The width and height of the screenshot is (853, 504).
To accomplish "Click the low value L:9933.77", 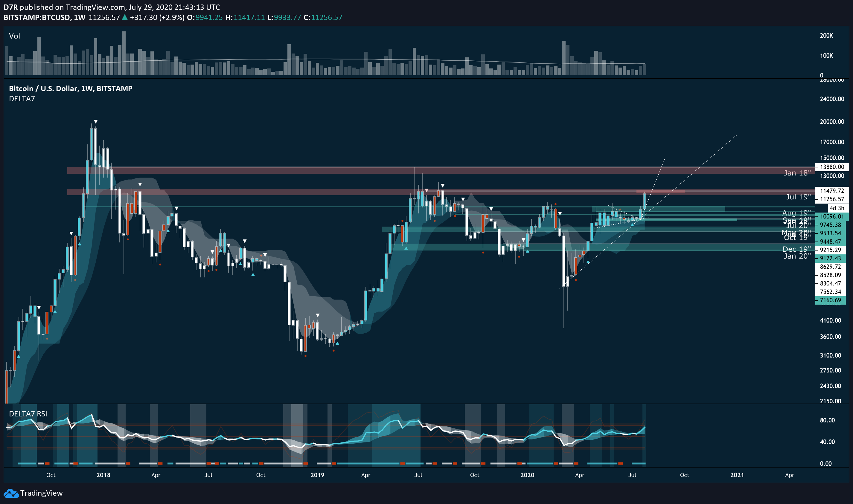I will (284, 17).
